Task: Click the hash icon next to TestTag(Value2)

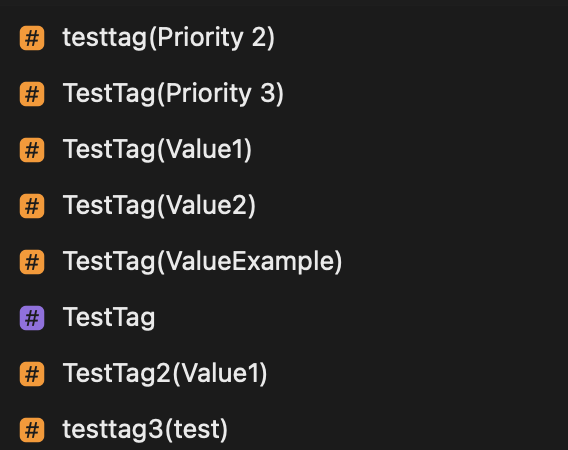Action: (x=32, y=206)
